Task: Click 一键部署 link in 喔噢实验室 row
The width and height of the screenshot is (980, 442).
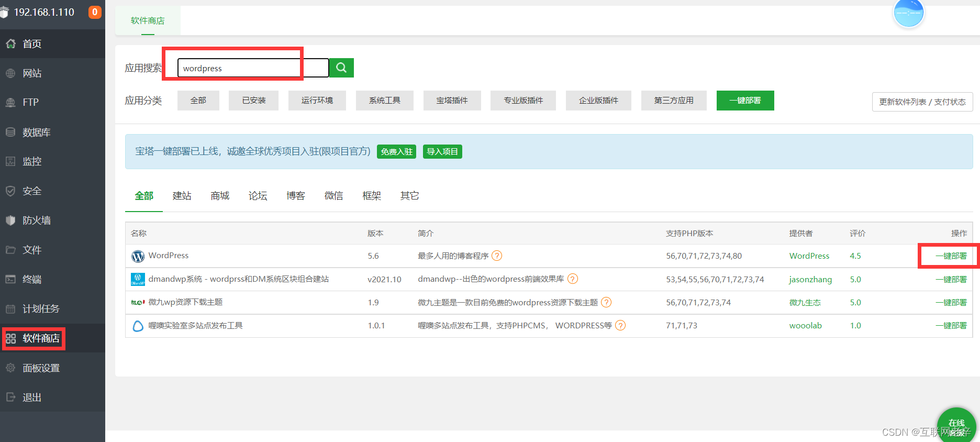Action: 951,326
